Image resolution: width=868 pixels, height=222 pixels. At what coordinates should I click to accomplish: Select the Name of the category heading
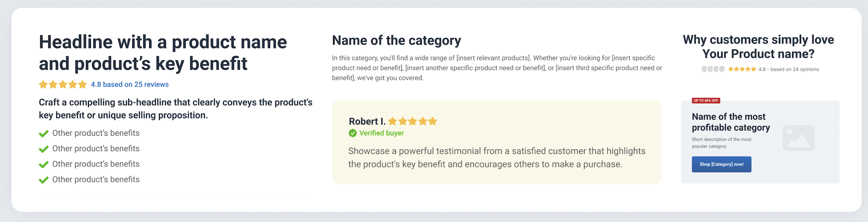(x=396, y=41)
